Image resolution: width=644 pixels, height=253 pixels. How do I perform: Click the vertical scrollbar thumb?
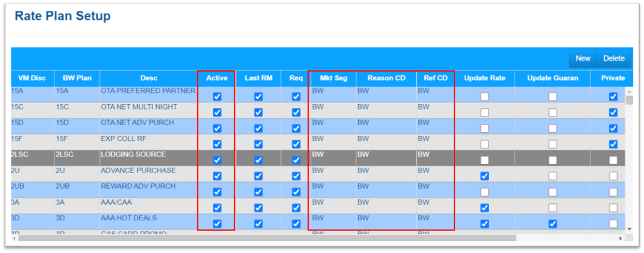coord(629,100)
